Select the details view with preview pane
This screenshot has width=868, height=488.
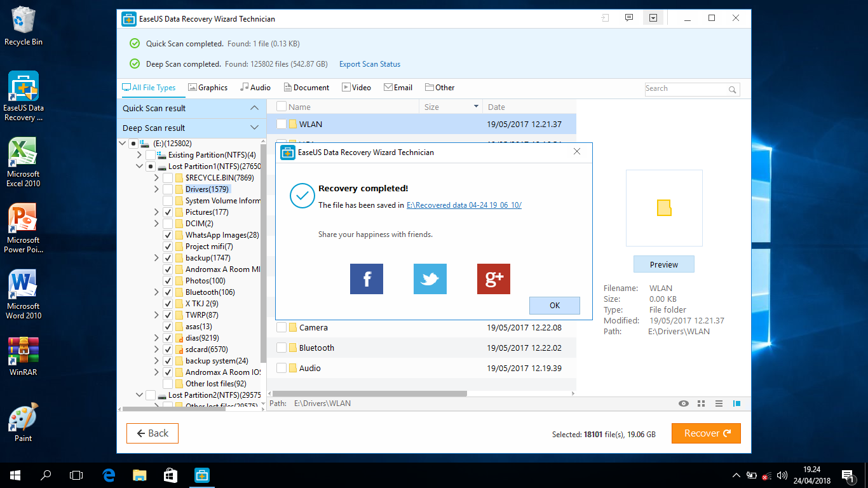click(x=737, y=403)
